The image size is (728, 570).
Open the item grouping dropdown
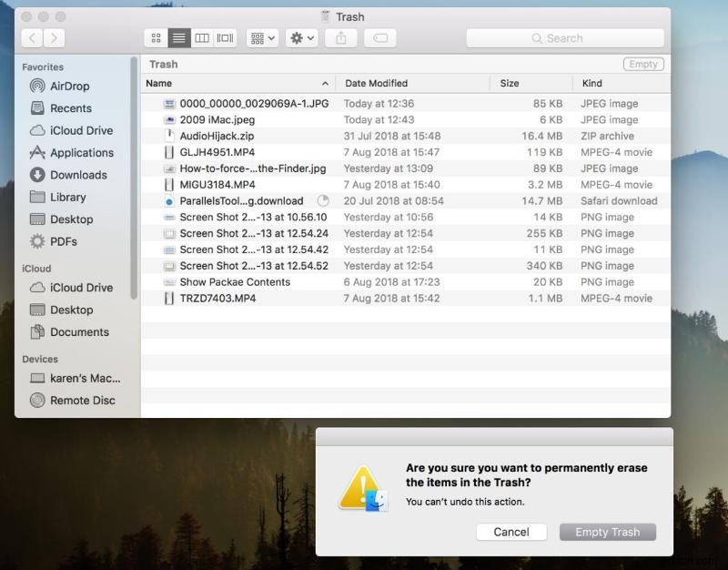pos(260,37)
